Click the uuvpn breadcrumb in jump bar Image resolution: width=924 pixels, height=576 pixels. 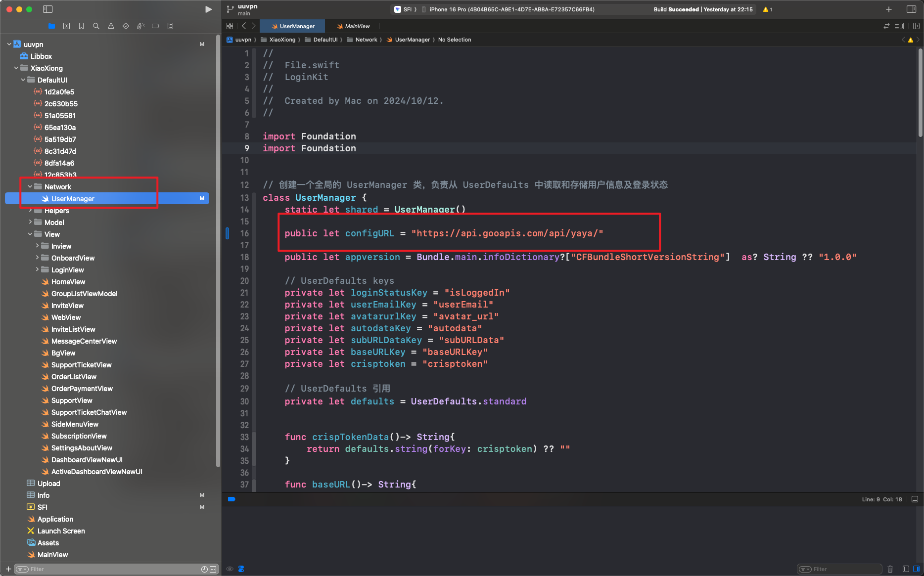(239, 40)
